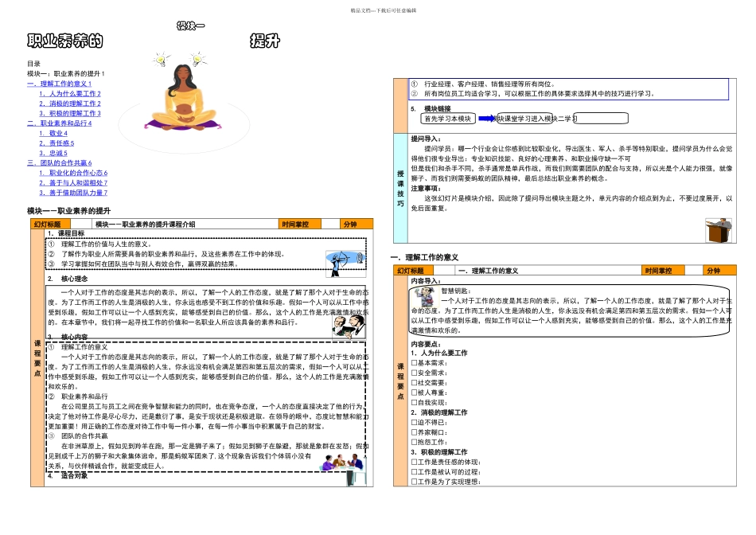Click section heading 一. 理解工作的意义
This screenshot has height=535, width=756.
(x=425, y=258)
